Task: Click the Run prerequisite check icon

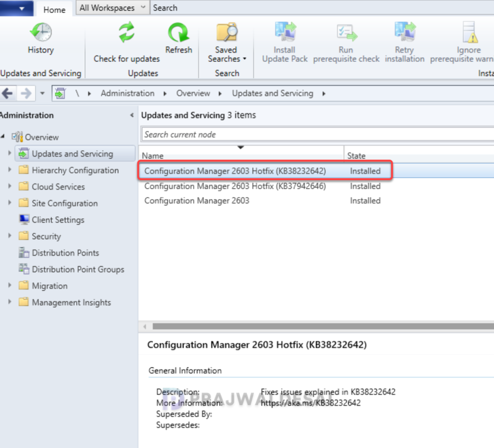Action: (x=346, y=32)
